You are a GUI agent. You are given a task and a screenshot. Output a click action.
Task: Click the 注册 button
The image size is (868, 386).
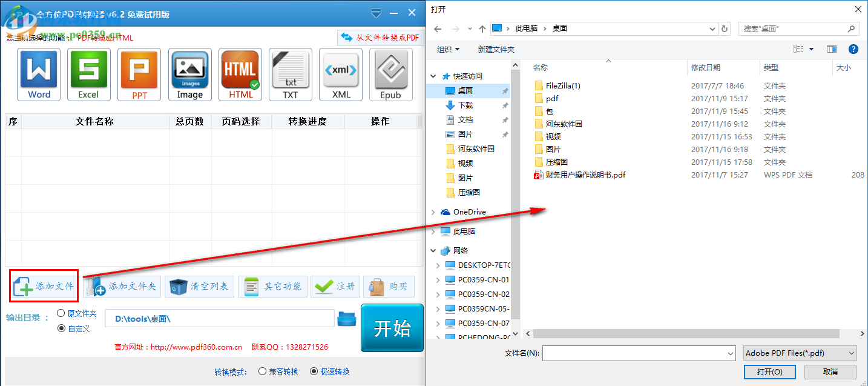pyautogui.click(x=336, y=287)
